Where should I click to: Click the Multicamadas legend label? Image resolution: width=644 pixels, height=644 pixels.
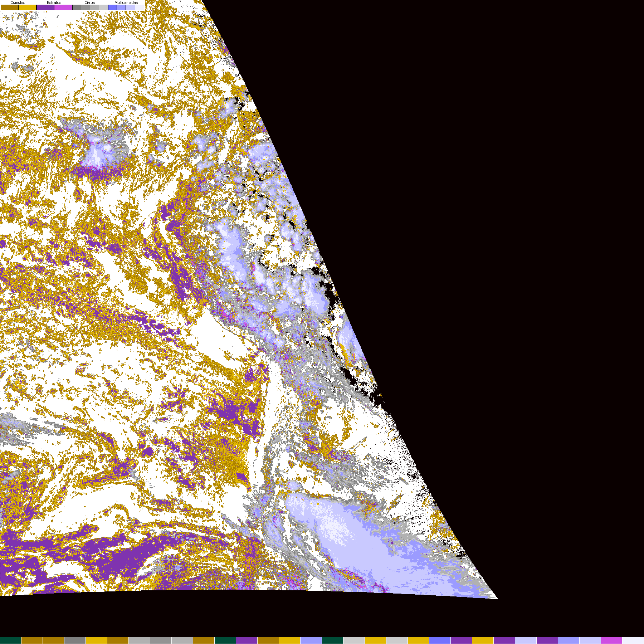click(x=126, y=3)
